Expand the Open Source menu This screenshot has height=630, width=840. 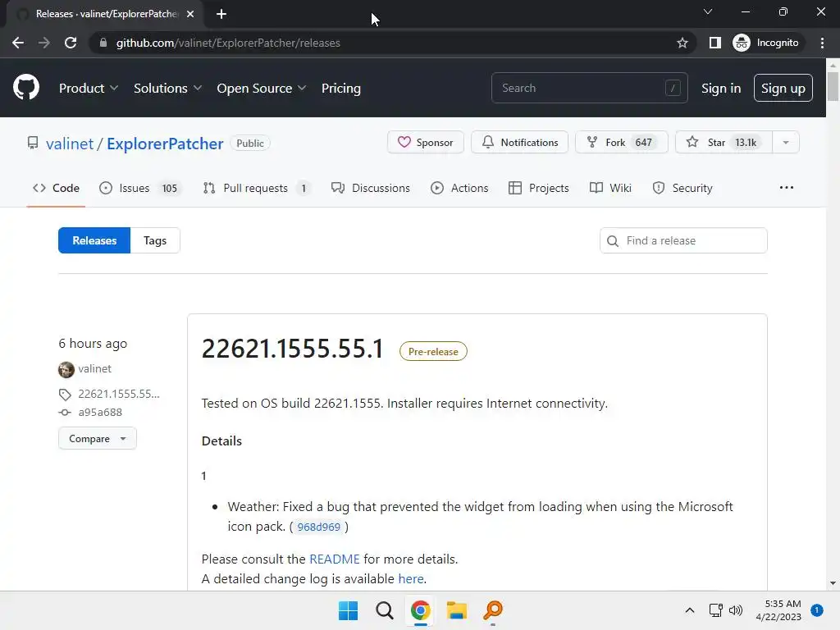[262, 89]
